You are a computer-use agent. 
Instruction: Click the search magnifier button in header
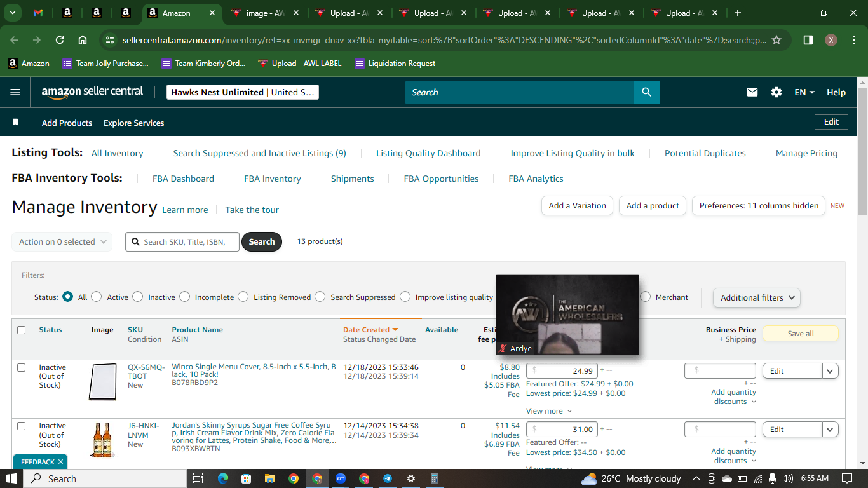coord(646,92)
